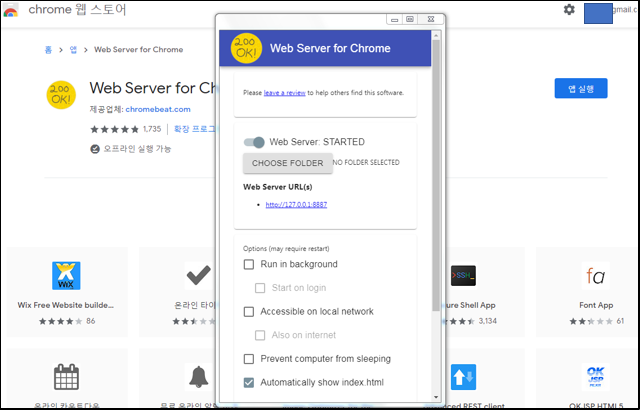Click the app window vertical scrollbar thumb
Image resolution: width=640 pixels, height=410 pixels.
pyautogui.click(x=436, y=175)
